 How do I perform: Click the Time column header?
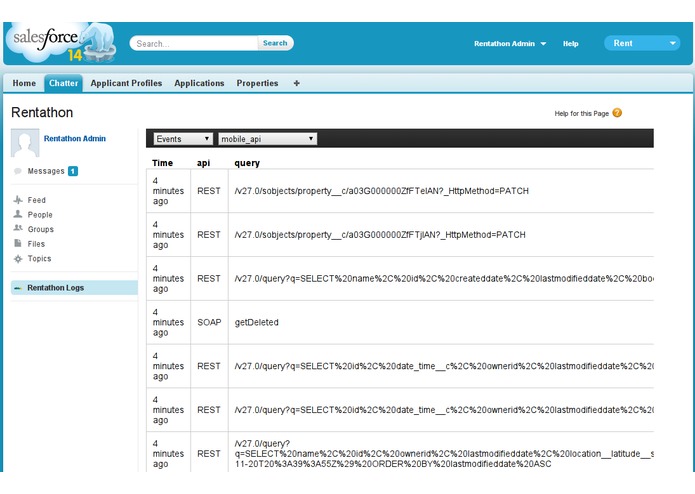pos(162,163)
